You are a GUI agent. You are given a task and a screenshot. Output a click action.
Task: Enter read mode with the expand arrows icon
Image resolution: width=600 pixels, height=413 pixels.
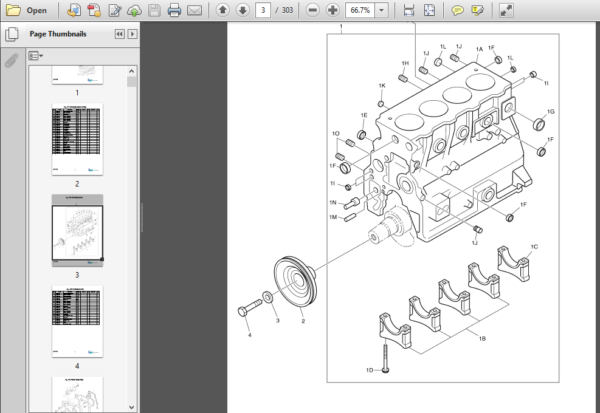[x=506, y=10]
